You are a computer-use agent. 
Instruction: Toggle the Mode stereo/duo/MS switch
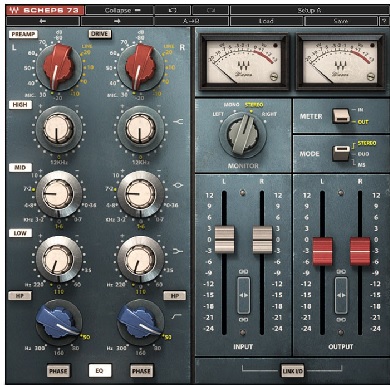[341, 153]
